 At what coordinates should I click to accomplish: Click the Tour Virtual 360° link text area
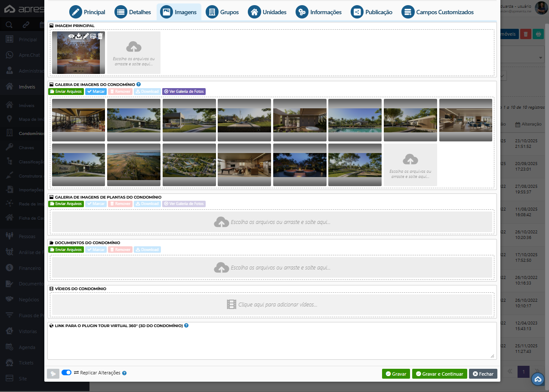coord(272,344)
